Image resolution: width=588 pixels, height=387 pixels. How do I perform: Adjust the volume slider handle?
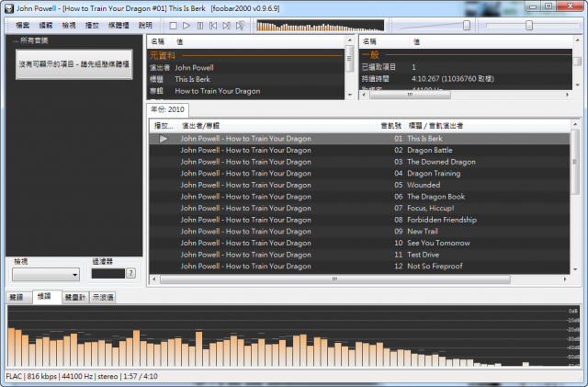click(x=467, y=26)
